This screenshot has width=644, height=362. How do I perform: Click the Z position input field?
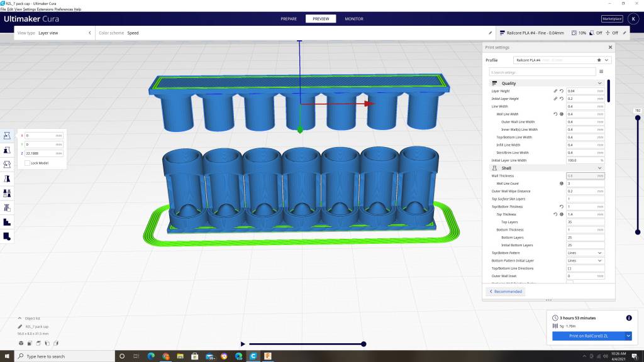(44, 153)
